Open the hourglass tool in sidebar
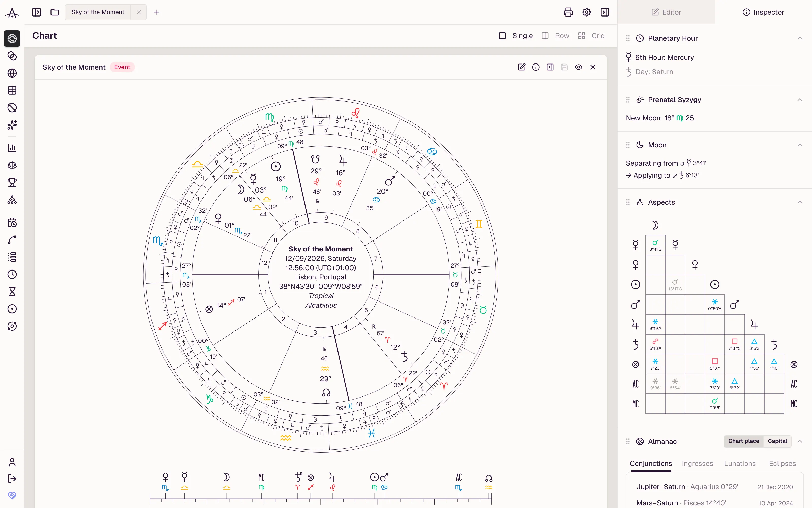Screen dimensions: 812x508 click(x=12, y=292)
